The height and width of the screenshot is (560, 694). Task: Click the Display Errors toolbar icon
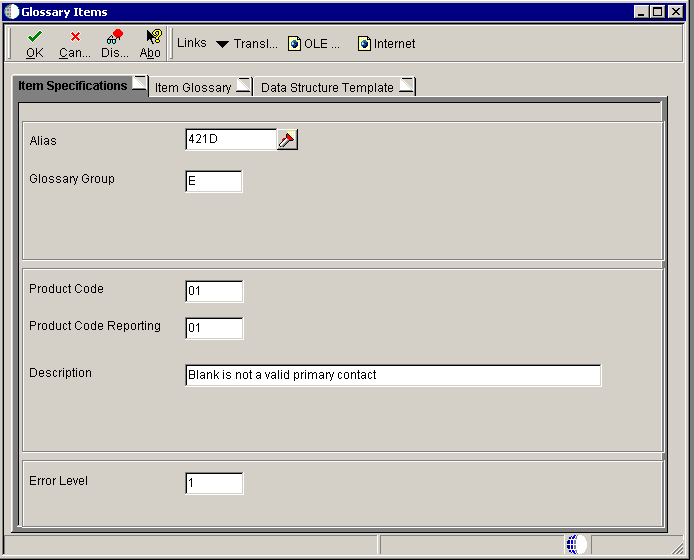click(x=115, y=44)
